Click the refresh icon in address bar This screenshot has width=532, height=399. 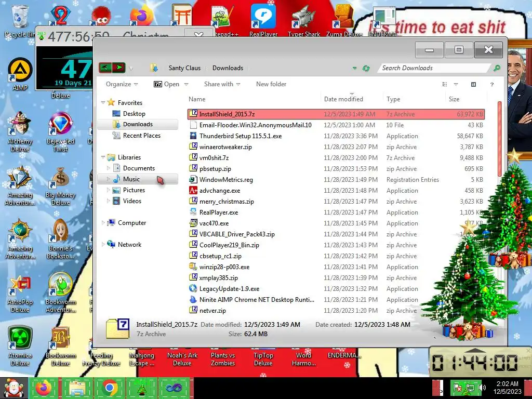366,68
